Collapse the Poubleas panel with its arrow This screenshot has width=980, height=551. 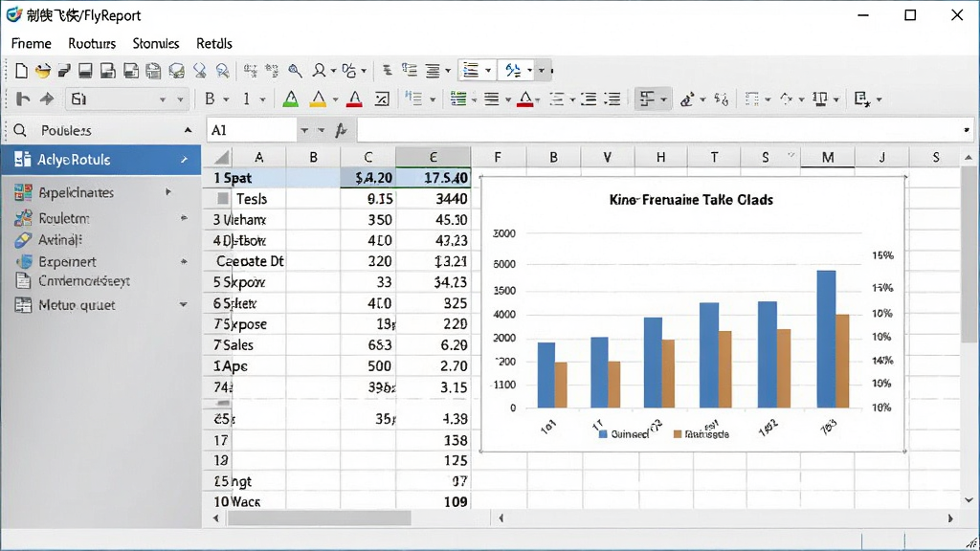[188, 130]
